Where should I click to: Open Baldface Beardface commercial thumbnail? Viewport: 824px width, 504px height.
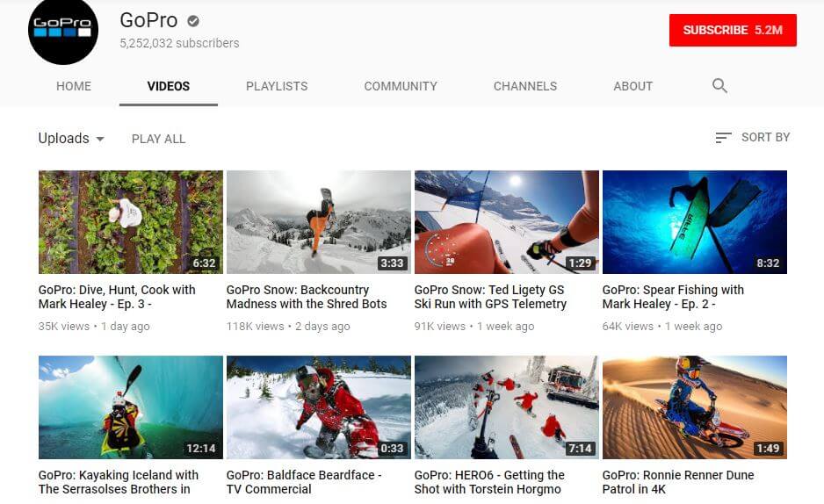coord(319,407)
